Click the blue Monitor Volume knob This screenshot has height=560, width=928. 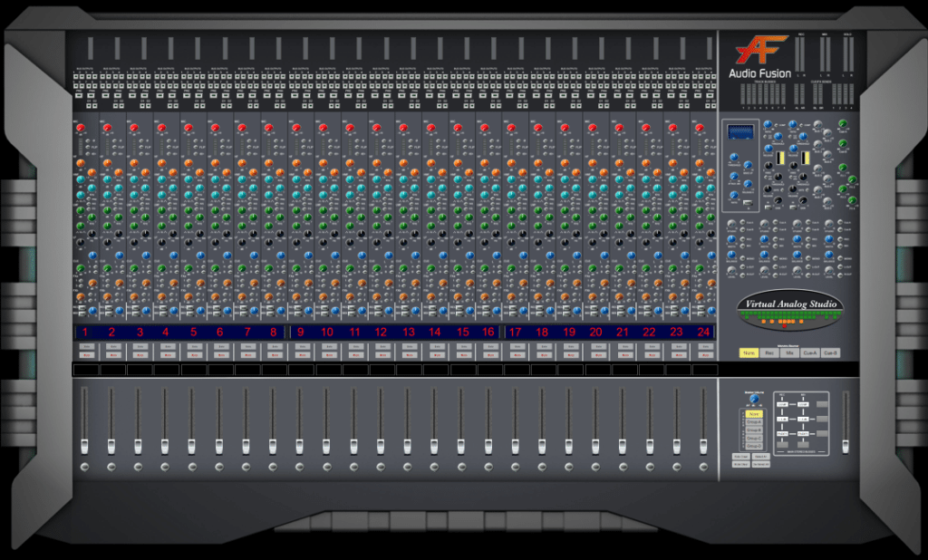pyautogui.click(x=754, y=397)
